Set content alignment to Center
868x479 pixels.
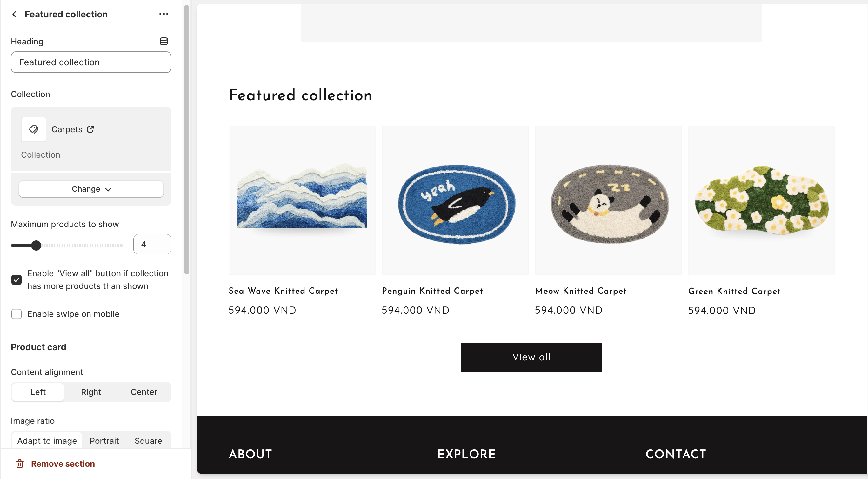click(x=144, y=392)
